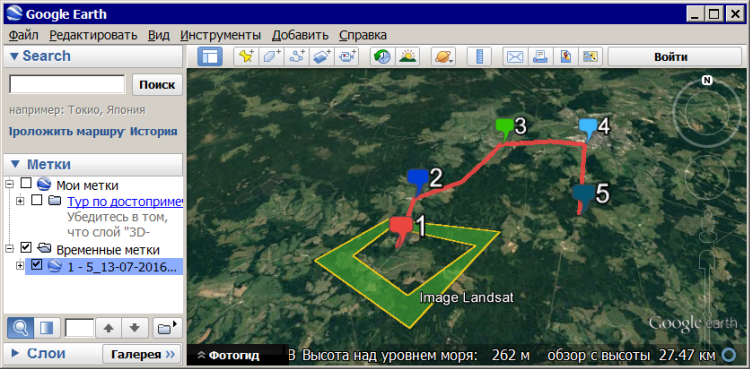Image resolution: width=750 pixels, height=369 pixels.
Task: Toggle the sidebar panel button
Action: tap(210, 57)
